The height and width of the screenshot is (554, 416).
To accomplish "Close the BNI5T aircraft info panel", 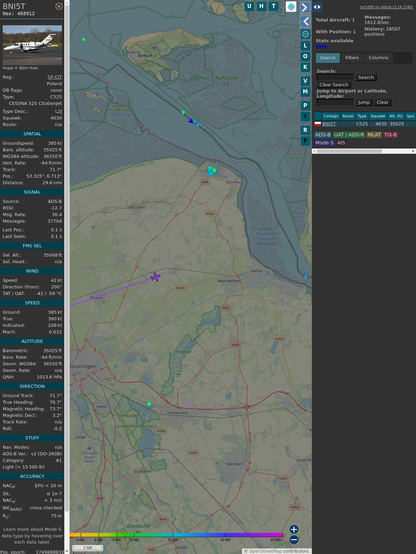I will click(59, 6).
